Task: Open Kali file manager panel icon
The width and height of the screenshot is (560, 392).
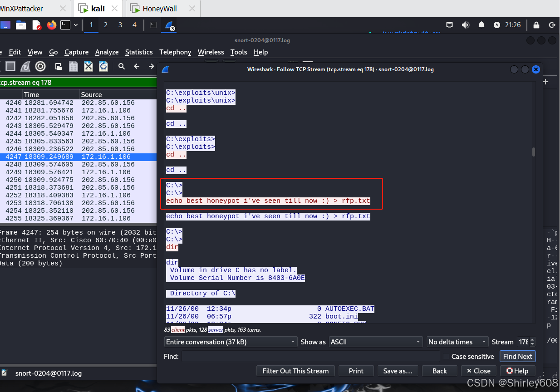Action: pos(21,25)
